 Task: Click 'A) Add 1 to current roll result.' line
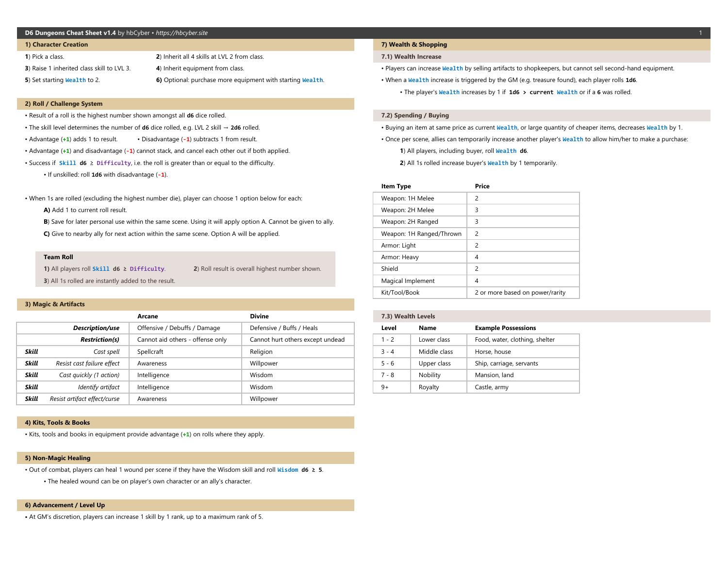pos(85,210)
